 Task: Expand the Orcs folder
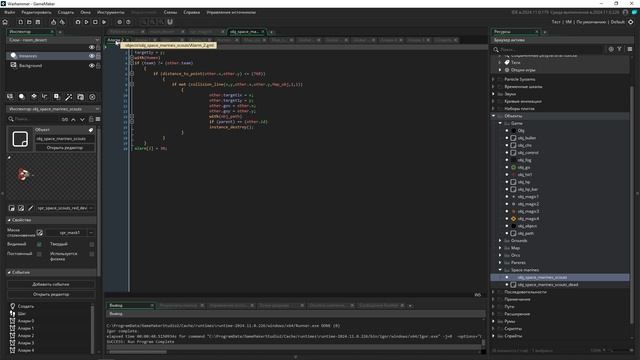click(x=500, y=256)
